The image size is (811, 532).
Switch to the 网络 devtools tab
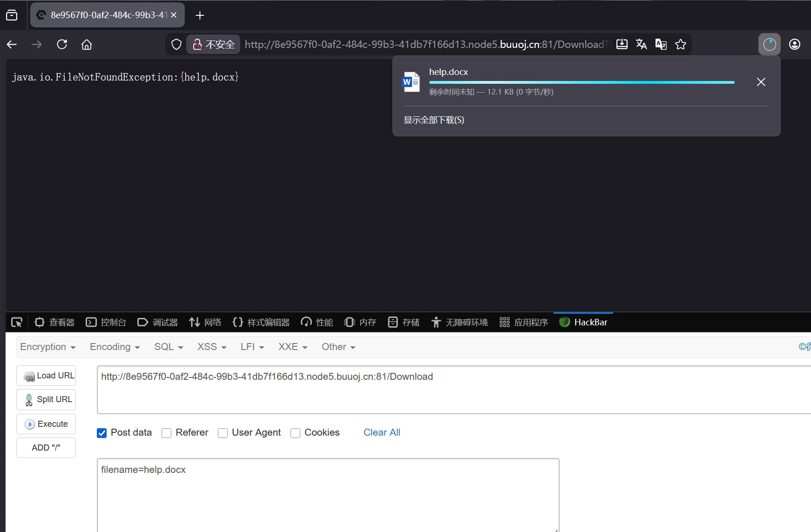(205, 322)
